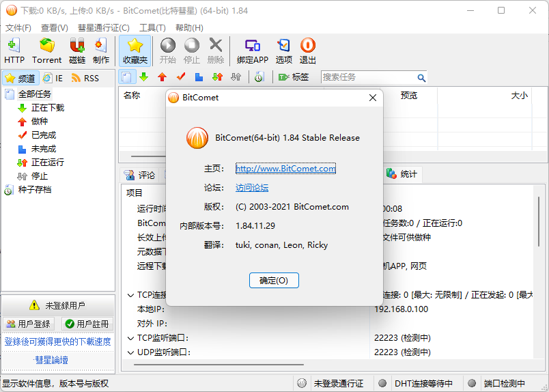Switch to the 频道 channel tab
Viewport: 549px width, 392px height.
pos(20,78)
